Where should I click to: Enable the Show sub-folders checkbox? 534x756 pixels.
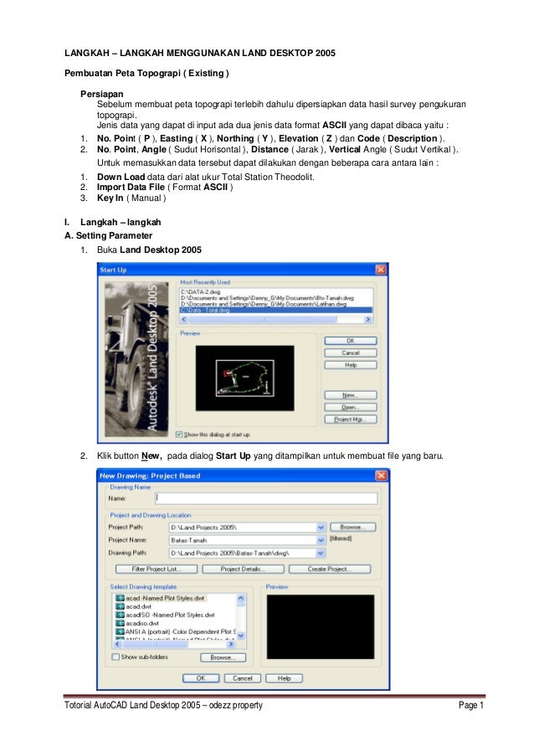(116, 656)
